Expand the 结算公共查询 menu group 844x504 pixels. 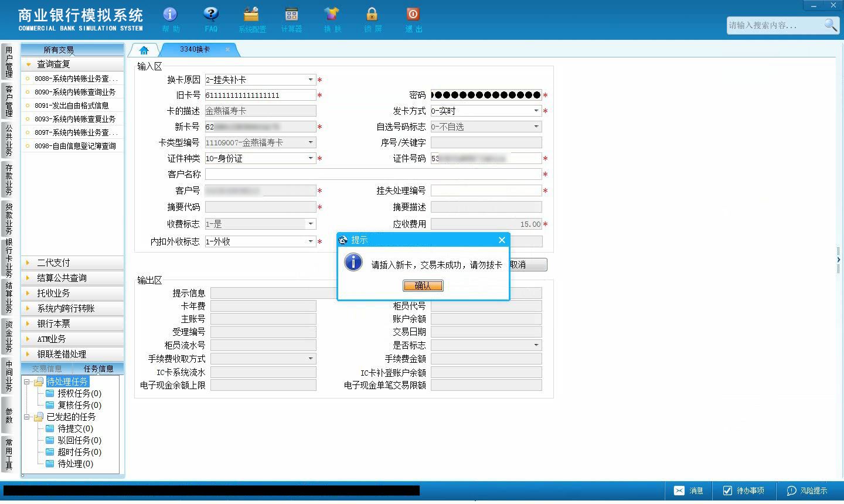73,278
